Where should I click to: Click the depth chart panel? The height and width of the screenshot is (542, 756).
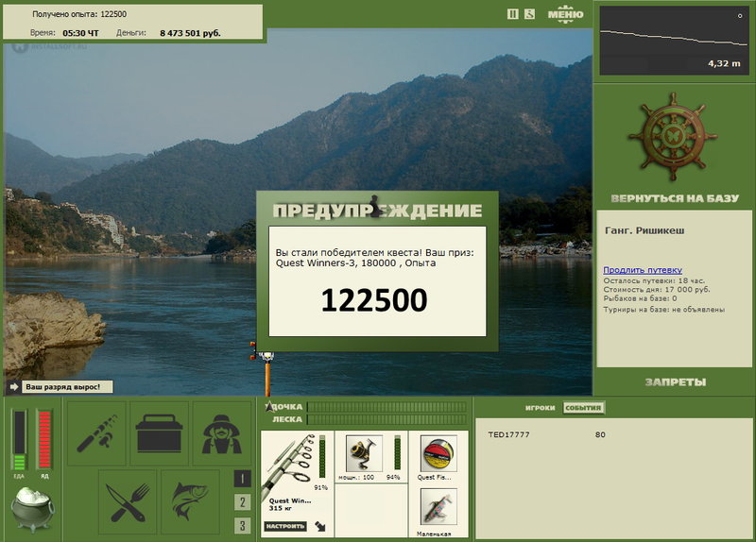pos(673,41)
